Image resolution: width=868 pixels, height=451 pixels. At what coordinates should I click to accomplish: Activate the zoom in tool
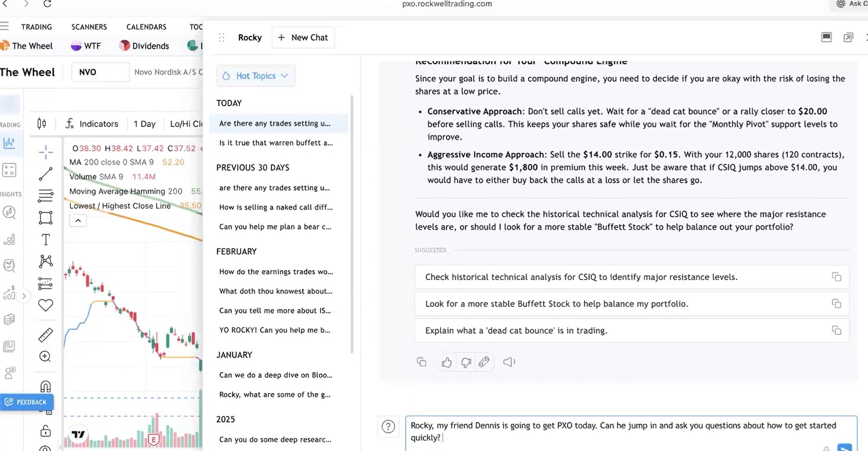tap(46, 357)
